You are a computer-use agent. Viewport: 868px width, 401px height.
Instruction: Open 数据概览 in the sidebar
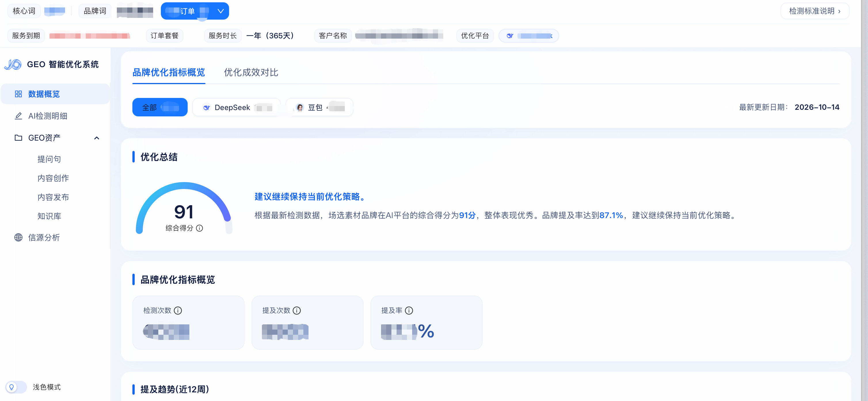click(55, 94)
